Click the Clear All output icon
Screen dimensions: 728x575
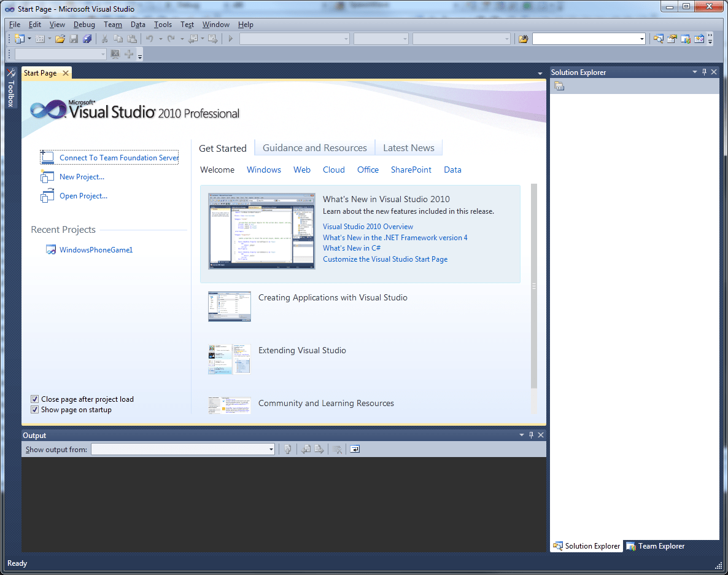338,449
